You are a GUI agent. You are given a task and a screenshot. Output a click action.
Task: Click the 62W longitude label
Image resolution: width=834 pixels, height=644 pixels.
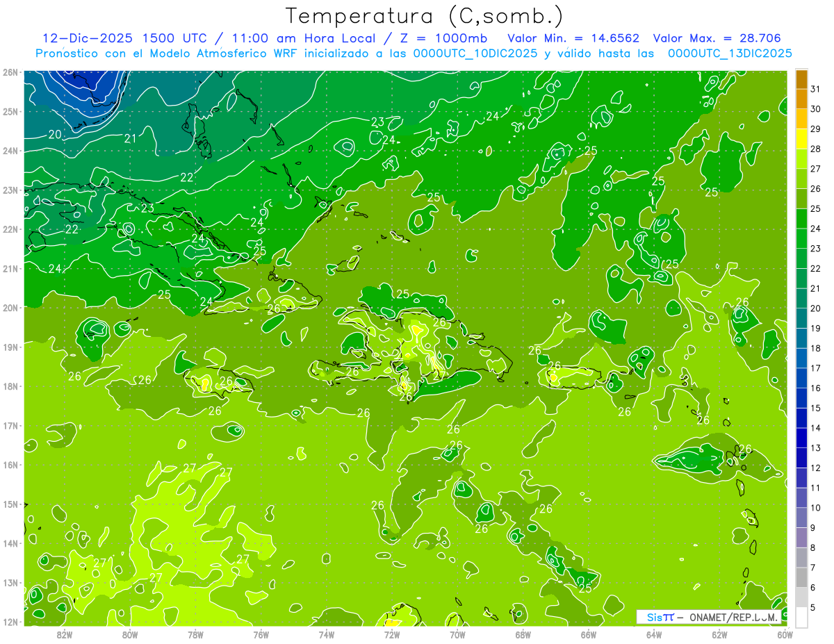click(720, 635)
